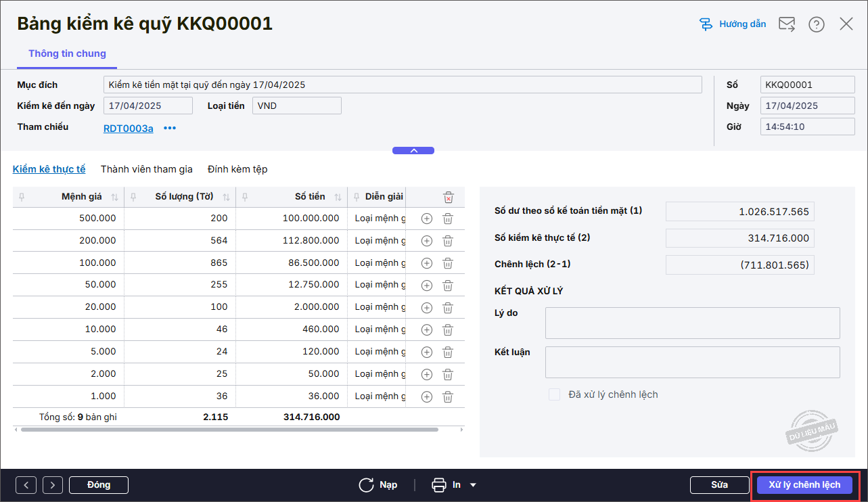Add row after the 500.000 denomination
This screenshot has width=868, height=502.
coord(426,219)
